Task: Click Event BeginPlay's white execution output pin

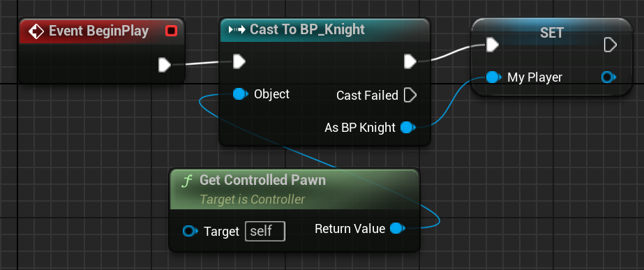Action: 164,64
